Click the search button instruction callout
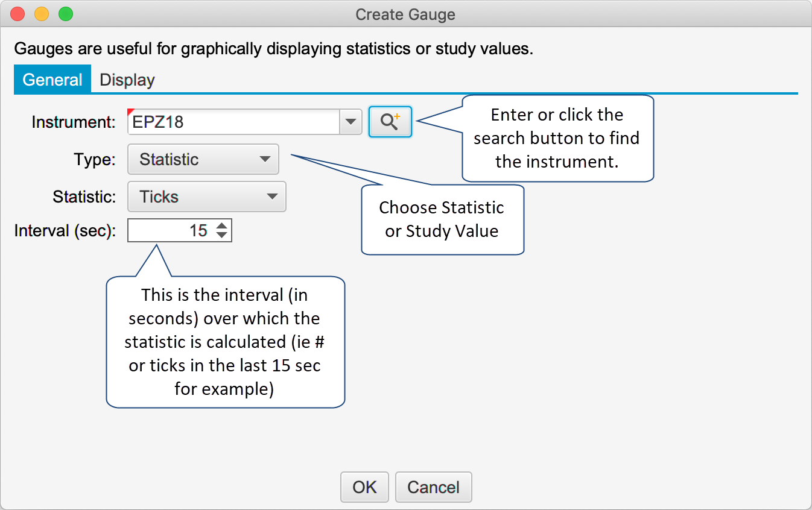The height and width of the screenshot is (510, 812). [x=557, y=138]
